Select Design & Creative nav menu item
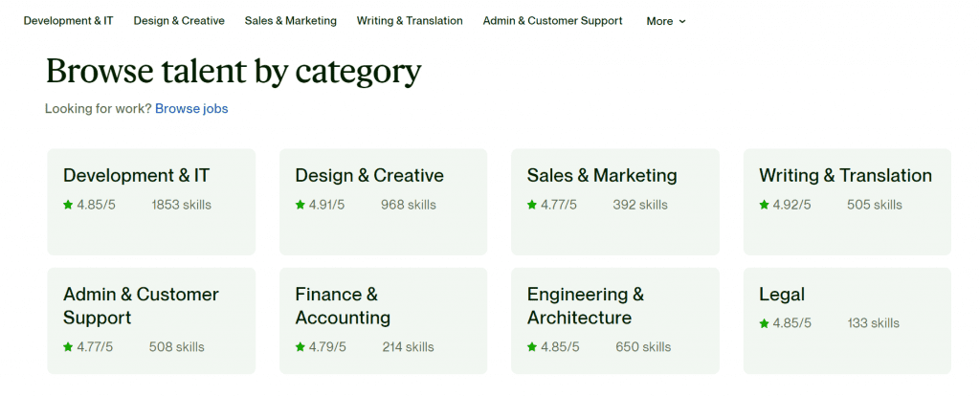The height and width of the screenshot is (396, 980). pyautogui.click(x=179, y=21)
